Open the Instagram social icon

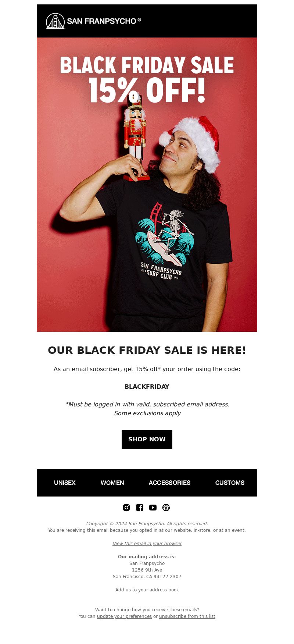pyautogui.click(x=126, y=508)
